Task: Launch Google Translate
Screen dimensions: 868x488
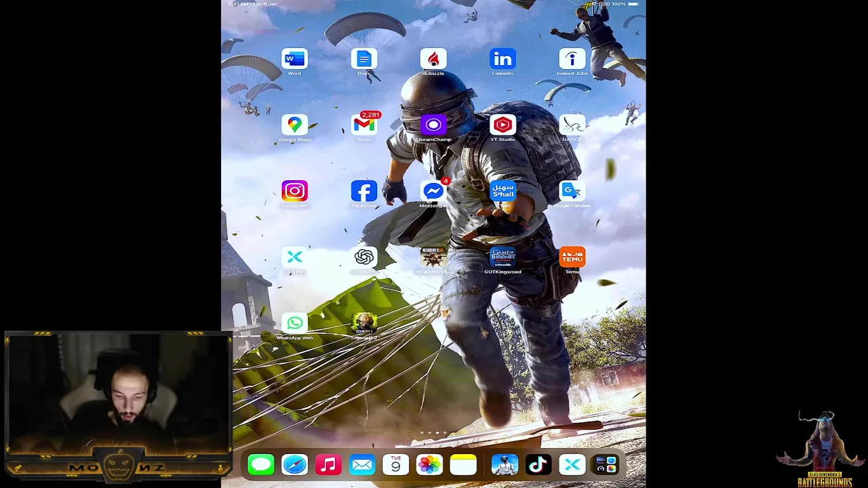Action: coord(572,191)
